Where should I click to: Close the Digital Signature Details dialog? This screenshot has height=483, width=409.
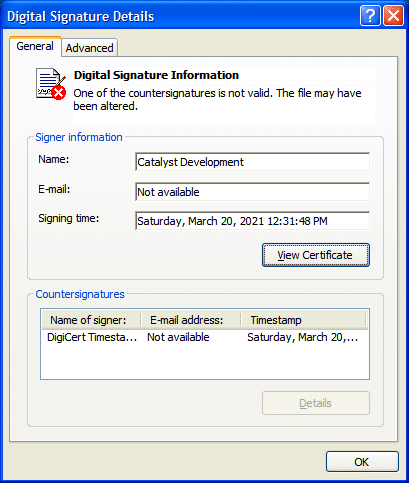point(394,16)
